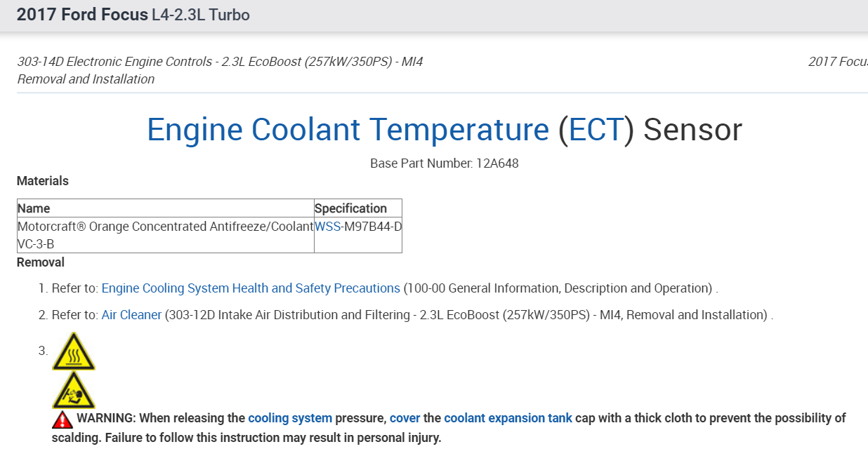Image resolution: width=868 pixels, height=456 pixels.
Task: Click the cover link in warning text
Action: (x=405, y=418)
